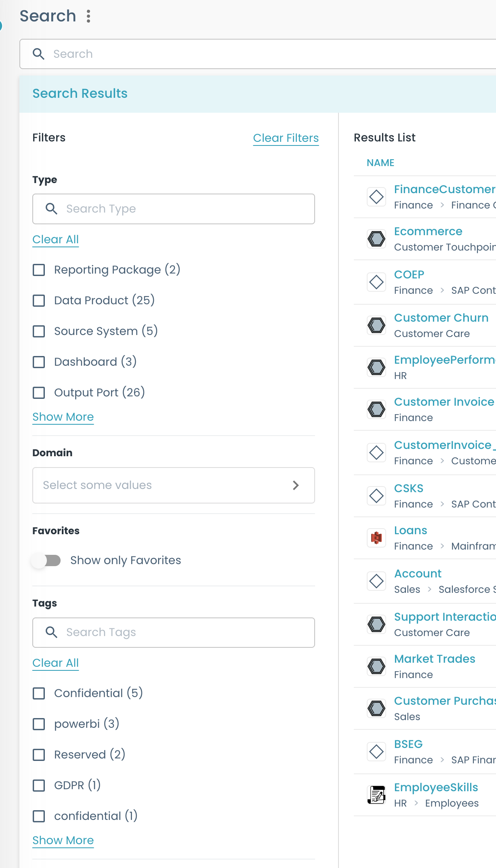Click the hexagon icon next to Ecommerce

[x=376, y=239]
